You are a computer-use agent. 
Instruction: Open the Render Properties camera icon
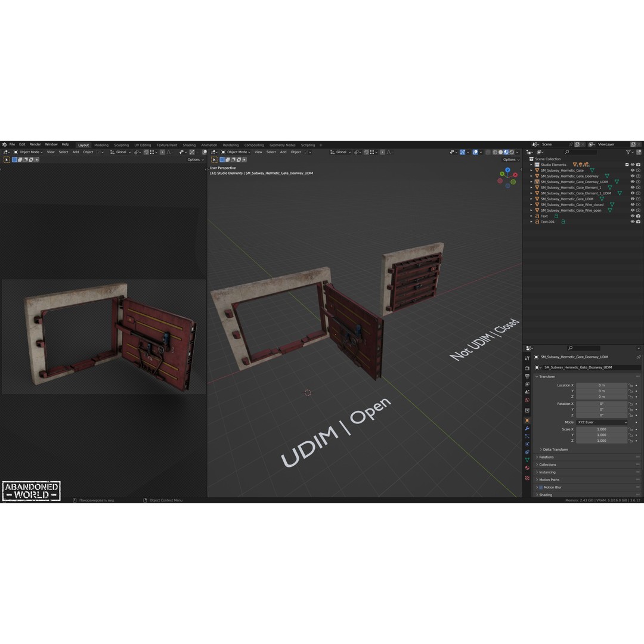click(x=528, y=368)
